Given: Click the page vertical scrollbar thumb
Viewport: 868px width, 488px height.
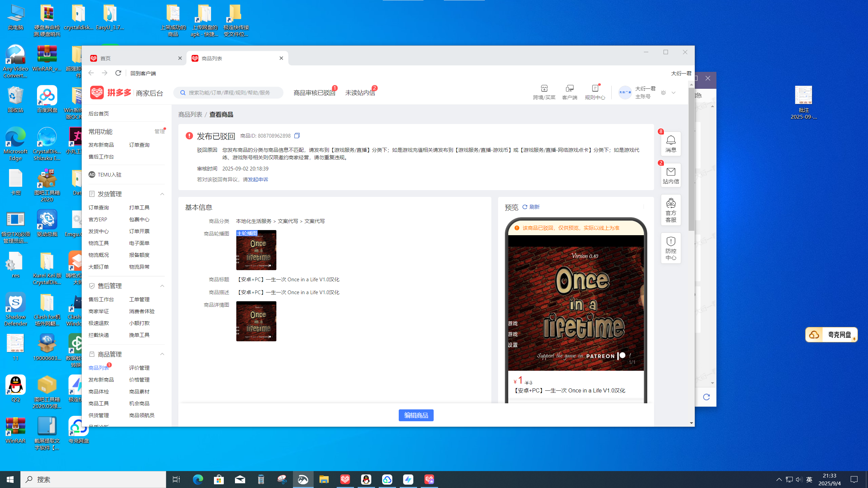Looking at the screenshot, I should pyautogui.click(x=691, y=159).
